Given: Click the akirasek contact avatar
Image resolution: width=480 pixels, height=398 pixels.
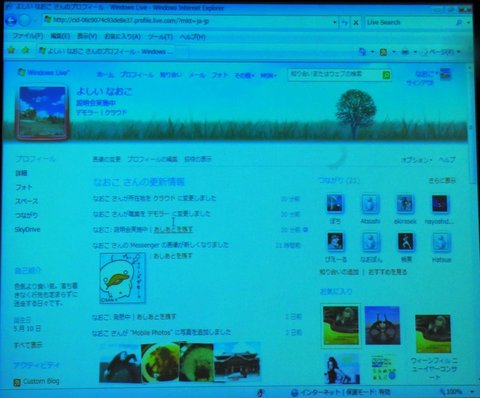Looking at the screenshot, I should (405, 203).
